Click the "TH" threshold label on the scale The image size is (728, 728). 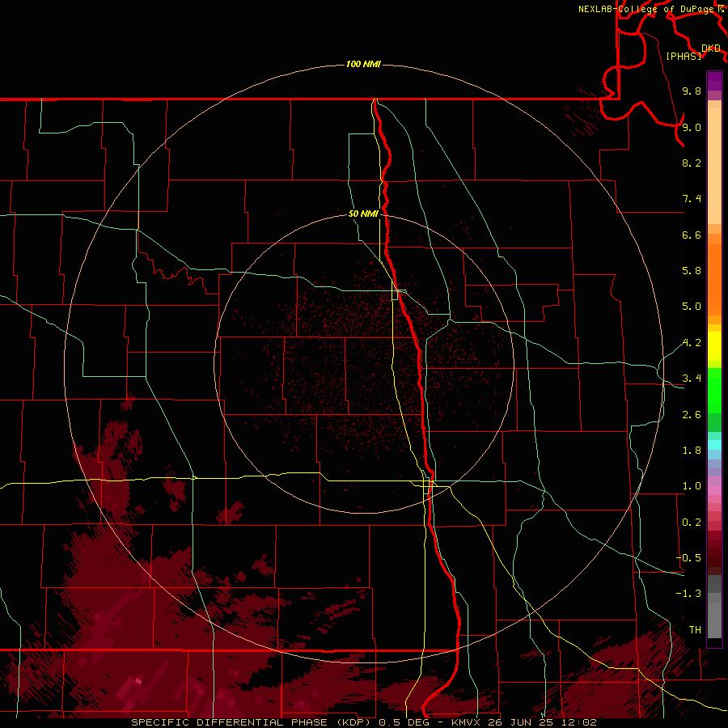695,630
